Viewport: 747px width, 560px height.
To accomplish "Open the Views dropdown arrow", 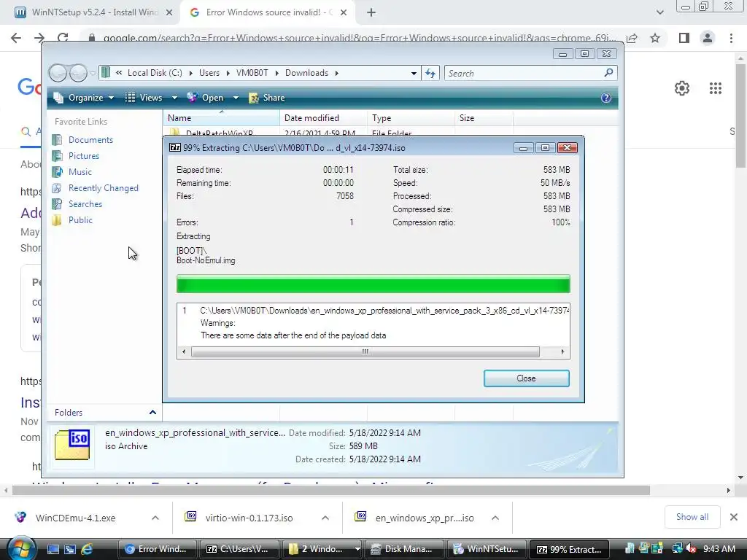I will [x=174, y=98].
